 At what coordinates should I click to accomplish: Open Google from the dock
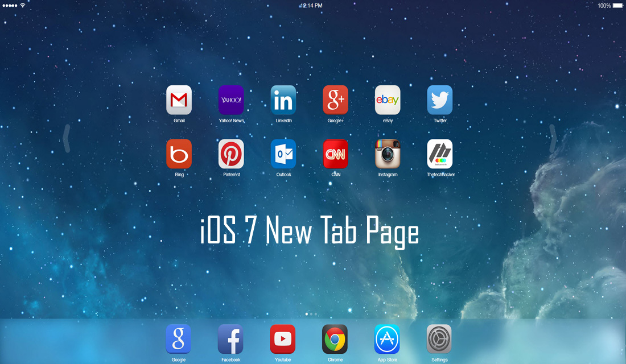[179, 339]
